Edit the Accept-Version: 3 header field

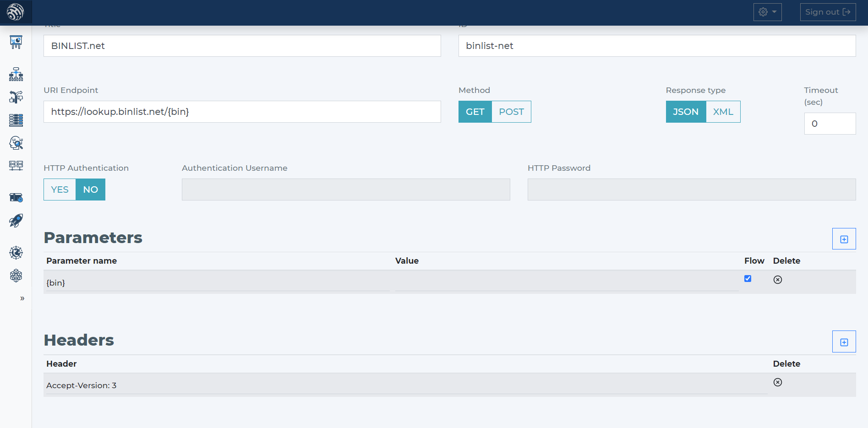coord(407,385)
